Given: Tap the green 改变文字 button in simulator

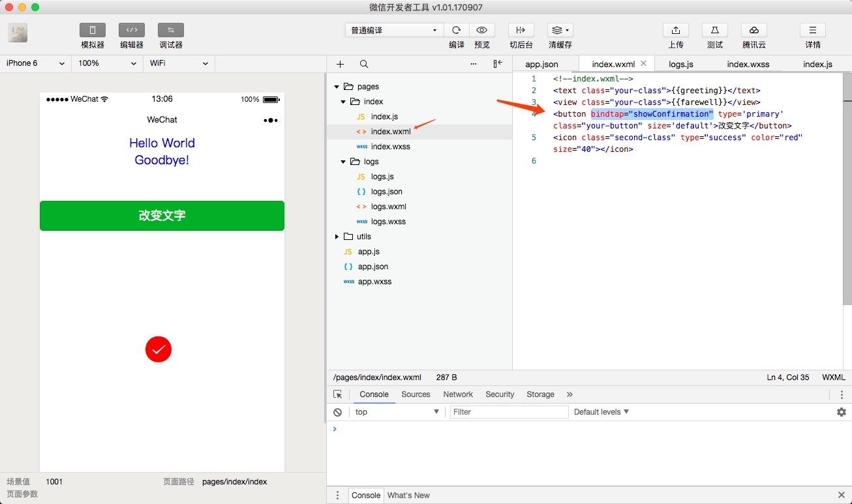Looking at the screenshot, I should (x=162, y=216).
